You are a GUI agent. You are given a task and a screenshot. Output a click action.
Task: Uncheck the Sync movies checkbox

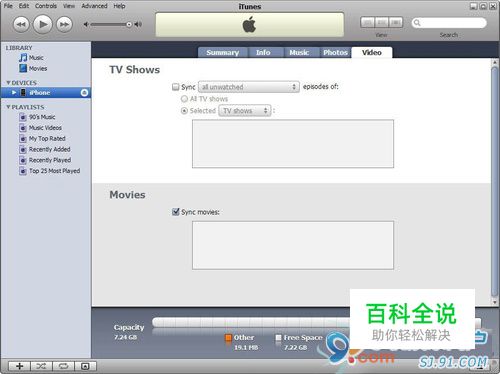tap(176, 212)
